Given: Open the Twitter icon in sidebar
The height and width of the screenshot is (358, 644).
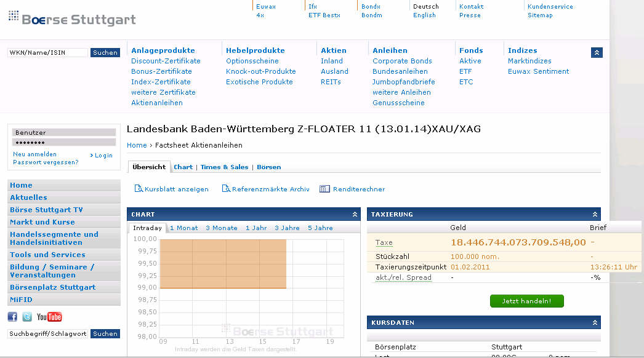Looking at the screenshot, I should pyautogui.click(x=27, y=317).
